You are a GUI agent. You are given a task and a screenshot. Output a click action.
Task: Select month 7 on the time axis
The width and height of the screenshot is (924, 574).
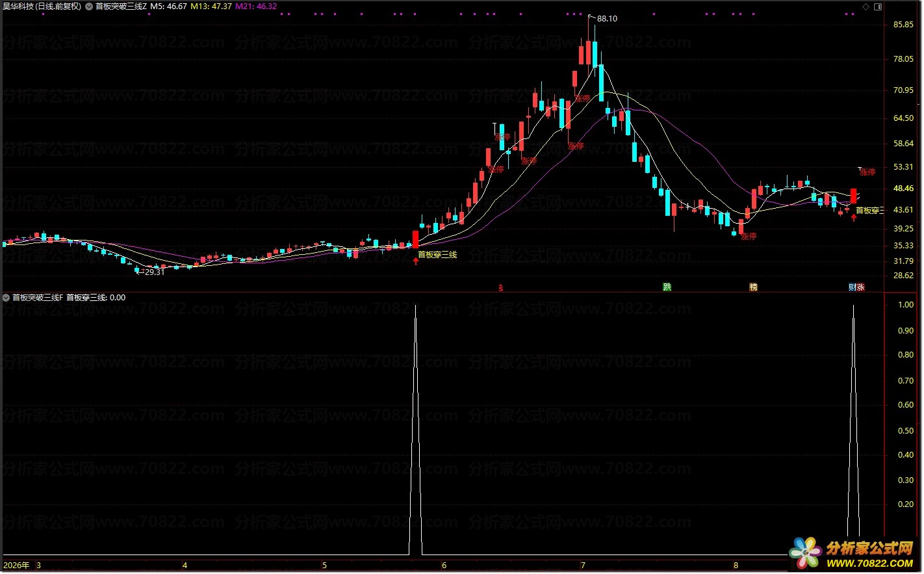tap(583, 566)
